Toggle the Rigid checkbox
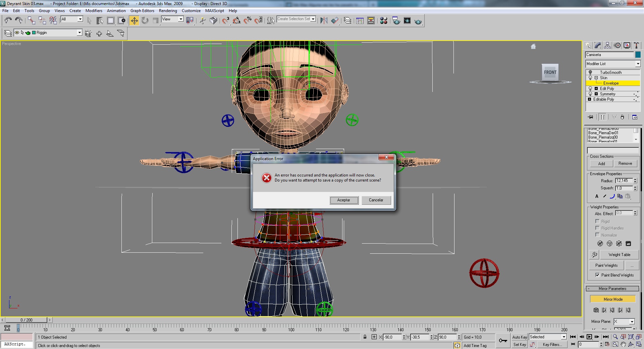 [597, 221]
